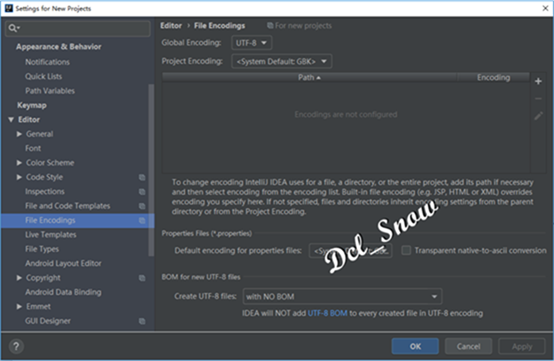The image size is (554, 361).
Task: Expand the Copyright node
Action: [19, 278]
